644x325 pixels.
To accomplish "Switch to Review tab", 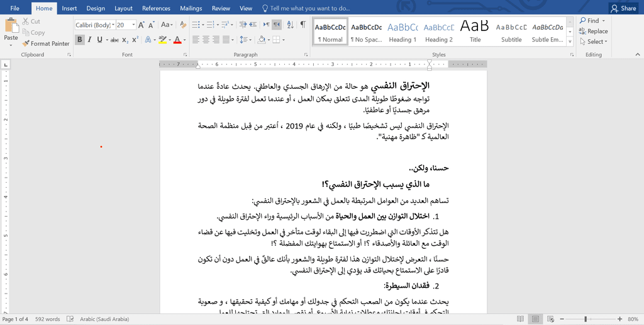I will 221,8.
